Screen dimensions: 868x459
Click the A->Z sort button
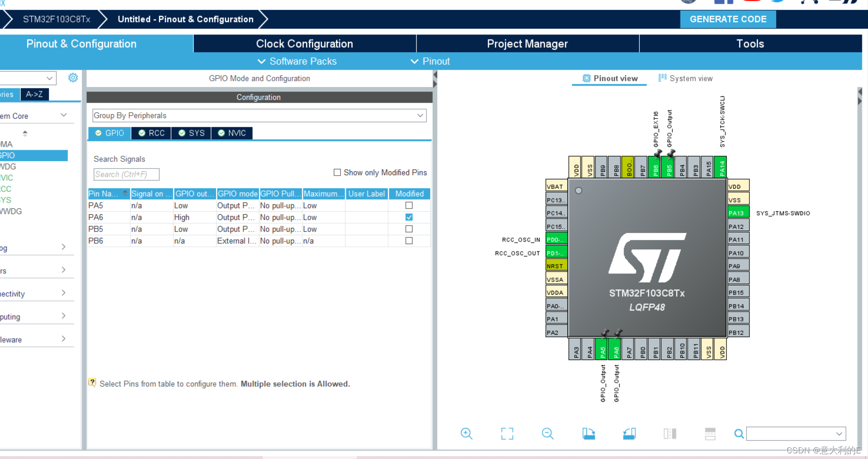(x=34, y=94)
